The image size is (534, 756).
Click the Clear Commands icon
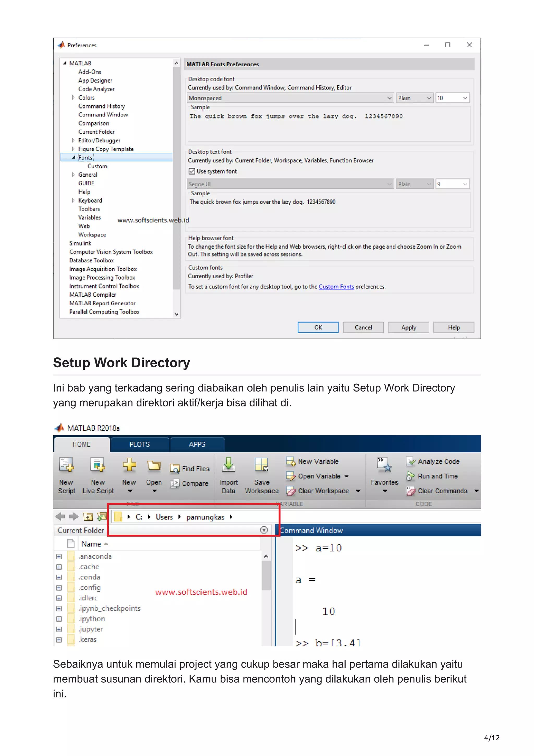tap(410, 491)
